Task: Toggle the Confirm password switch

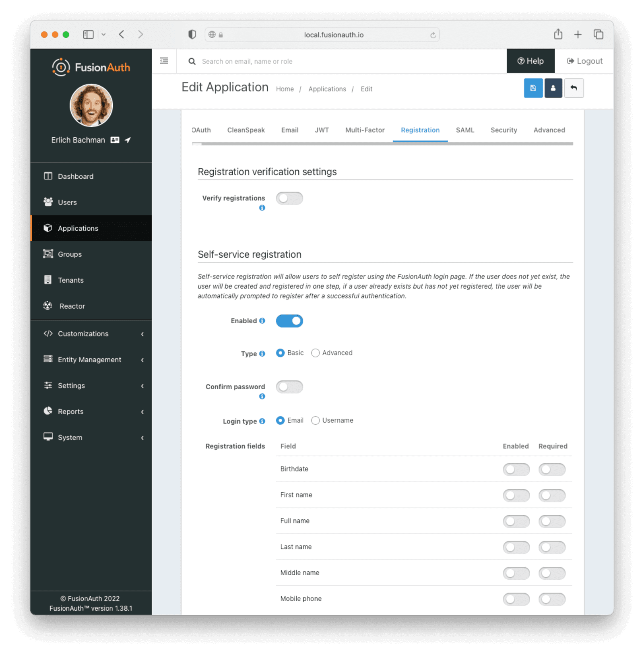Action: click(x=289, y=387)
